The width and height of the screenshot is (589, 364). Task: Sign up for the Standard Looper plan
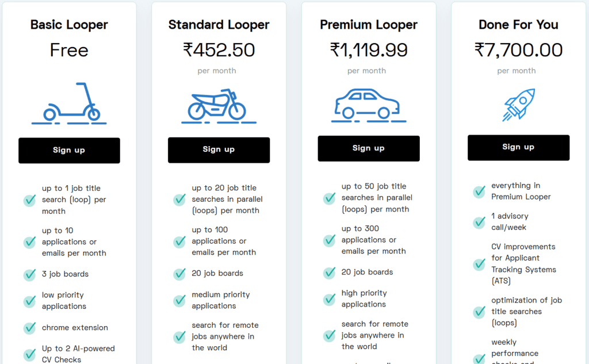[x=219, y=150]
